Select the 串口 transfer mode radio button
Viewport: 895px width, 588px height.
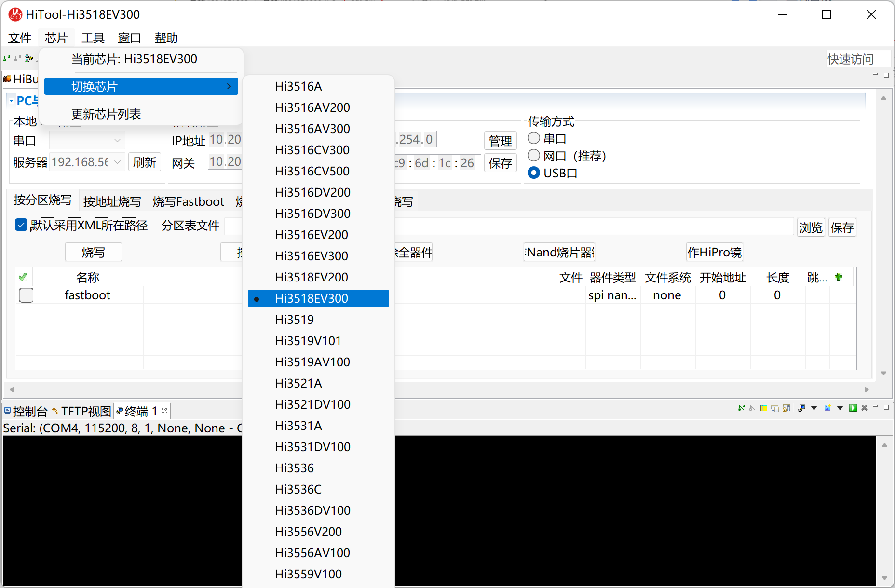pos(534,138)
